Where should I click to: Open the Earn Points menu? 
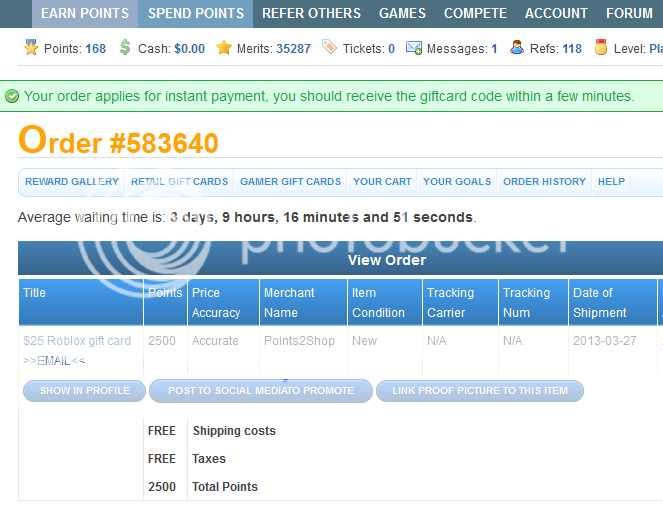pos(85,14)
